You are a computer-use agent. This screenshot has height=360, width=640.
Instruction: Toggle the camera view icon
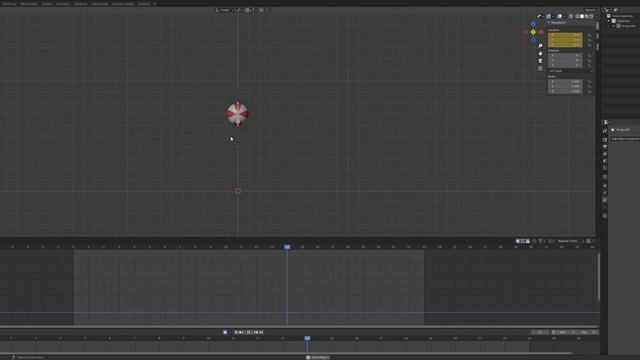[540, 61]
